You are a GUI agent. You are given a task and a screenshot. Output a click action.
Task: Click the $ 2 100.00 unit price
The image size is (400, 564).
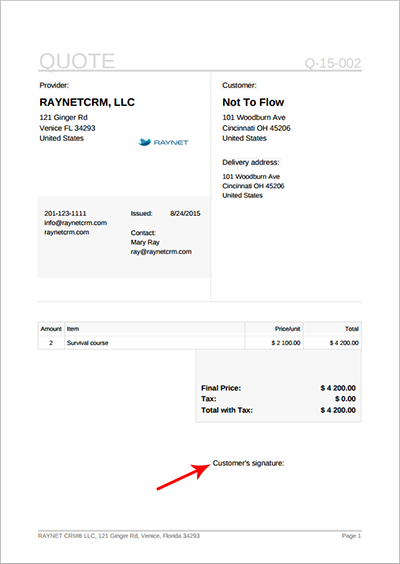pyautogui.click(x=286, y=343)
